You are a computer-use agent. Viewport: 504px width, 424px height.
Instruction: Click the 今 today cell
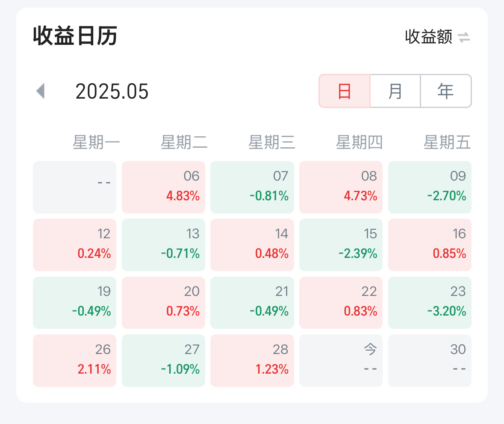click(341, 360)
